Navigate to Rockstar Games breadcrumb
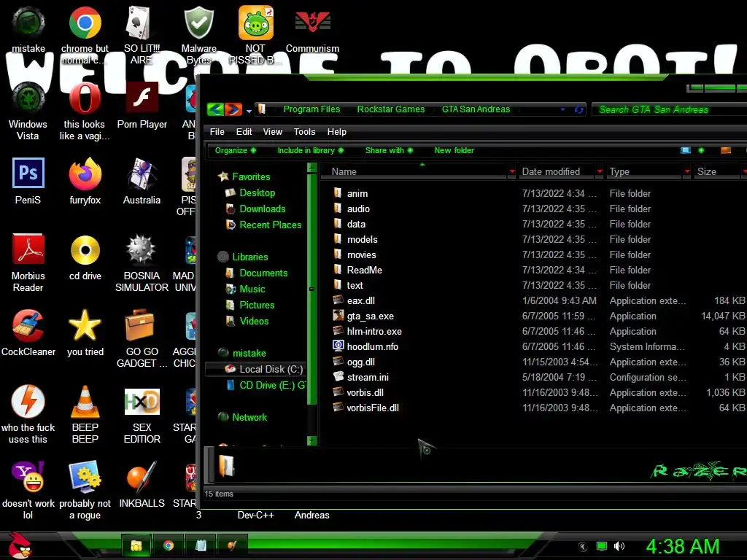The image size is (747, 560). (391, 109)
